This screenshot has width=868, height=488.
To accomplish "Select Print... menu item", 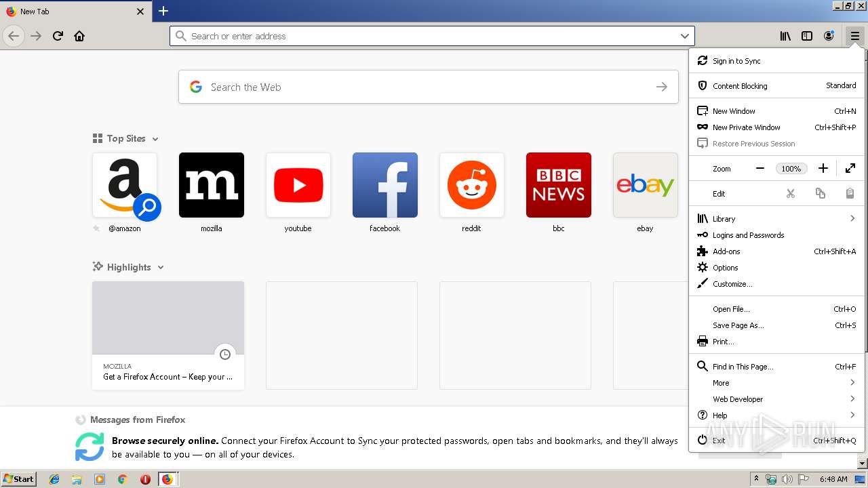I will point(777,342).
